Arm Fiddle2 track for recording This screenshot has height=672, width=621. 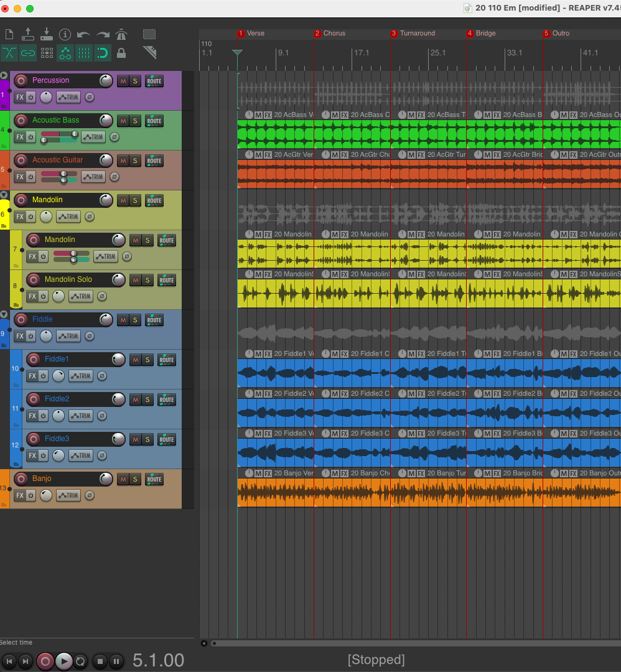coord(33,399)
